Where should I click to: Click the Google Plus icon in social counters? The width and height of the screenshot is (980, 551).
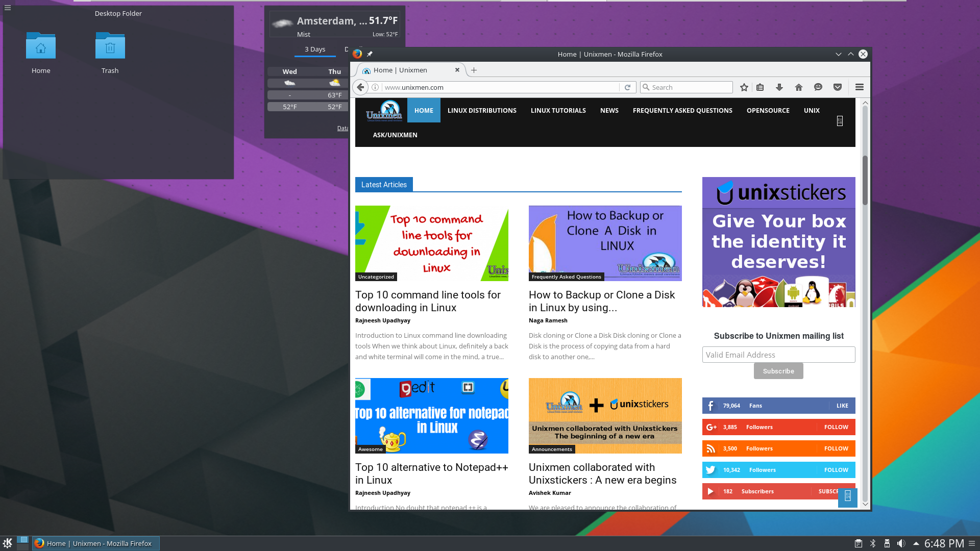[x=710, y=427]
